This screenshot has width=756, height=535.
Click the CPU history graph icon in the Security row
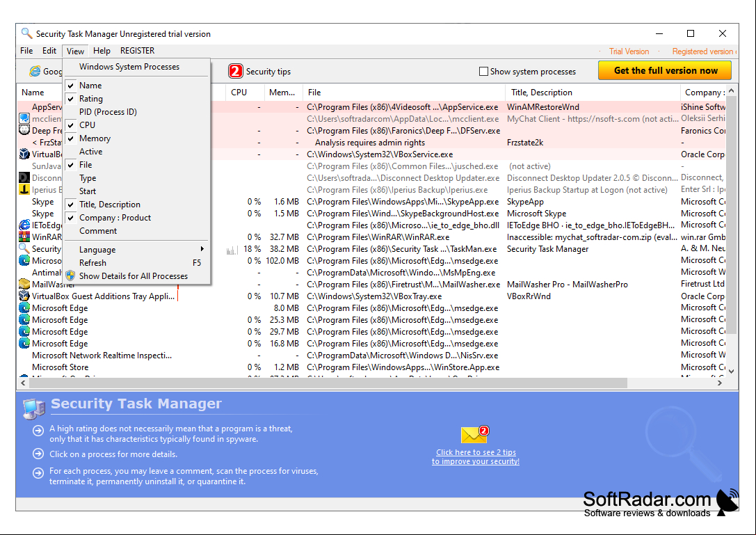coord(232,250)
